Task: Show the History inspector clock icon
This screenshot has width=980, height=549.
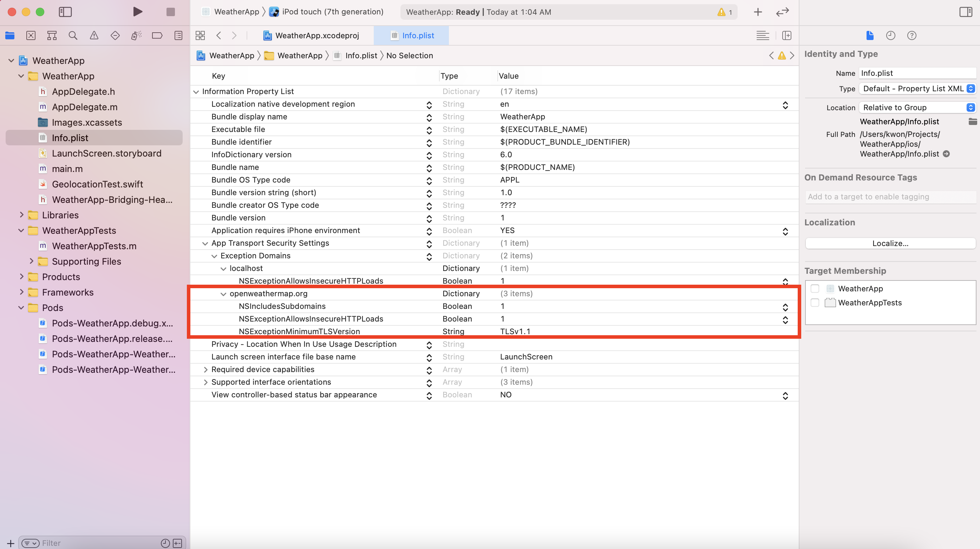Action: tap(890, 36)
